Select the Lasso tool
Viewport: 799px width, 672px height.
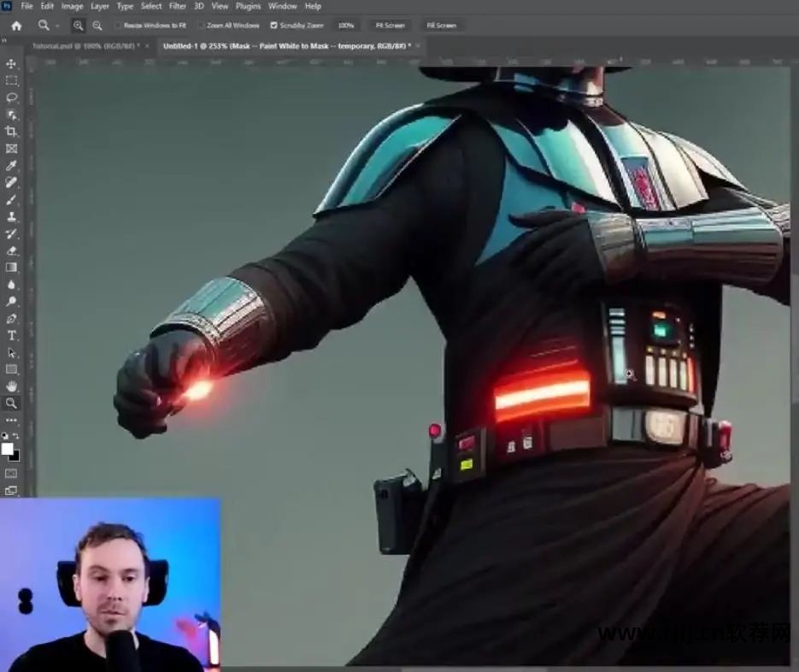point(11,97)
